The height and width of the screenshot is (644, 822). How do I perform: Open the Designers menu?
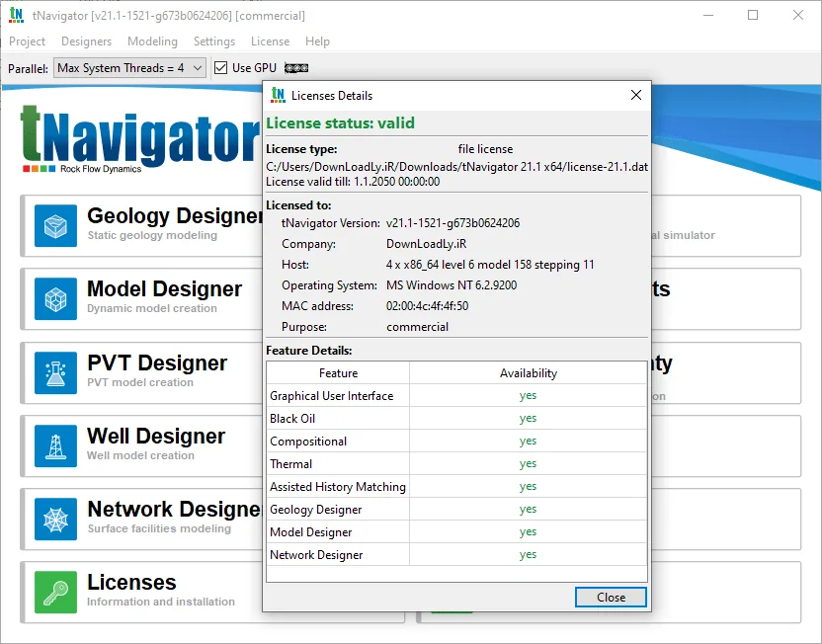[87, 41]
